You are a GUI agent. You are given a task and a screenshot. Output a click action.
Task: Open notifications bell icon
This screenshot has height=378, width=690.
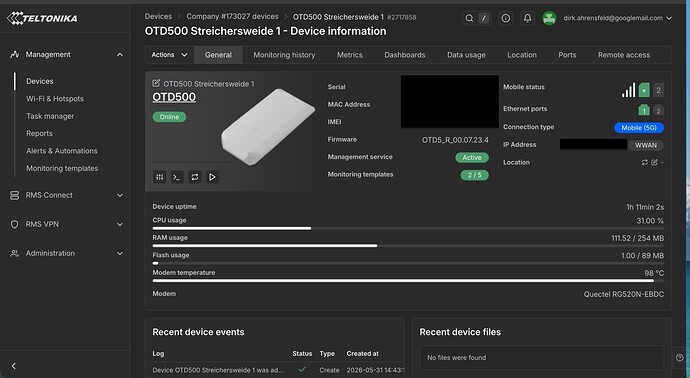coord(527,18)
